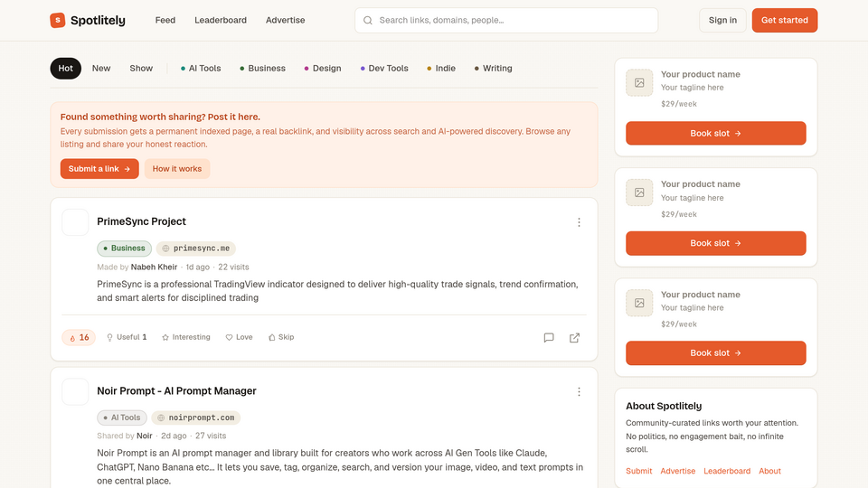
Task: Click the Noir Prompt logo thumbnail
Action: (x=75, y=391)
